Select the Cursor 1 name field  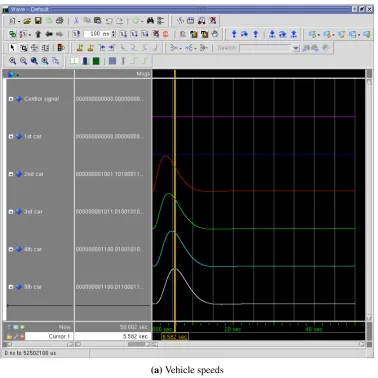[x=49, y=336]
